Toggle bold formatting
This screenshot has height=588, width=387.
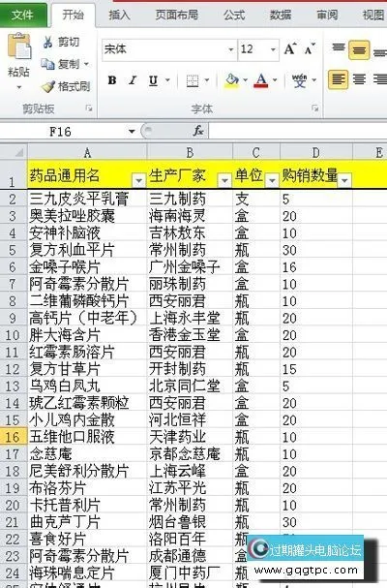tap(111, 80)
